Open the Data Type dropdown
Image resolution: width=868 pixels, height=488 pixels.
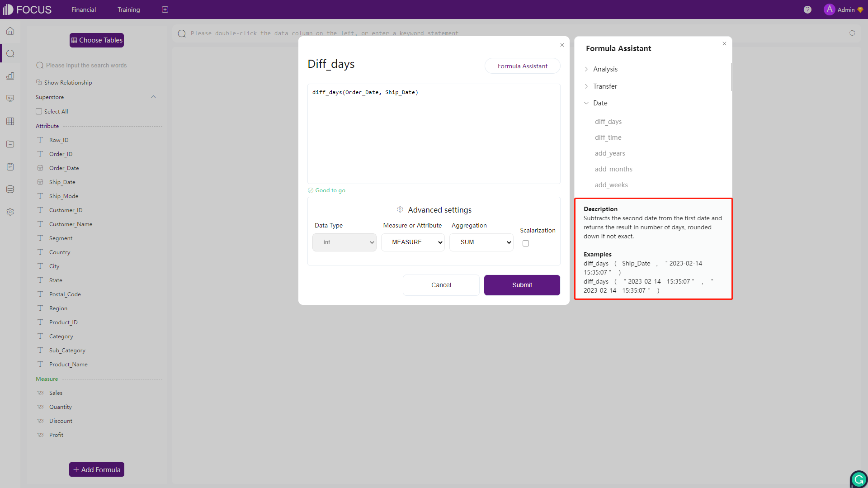(344, 242)
